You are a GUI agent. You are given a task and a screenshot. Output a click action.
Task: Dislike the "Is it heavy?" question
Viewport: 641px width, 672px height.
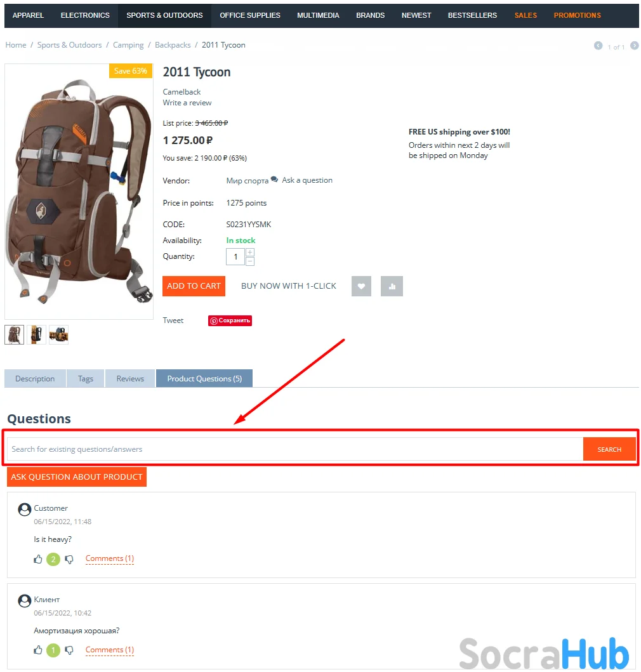click(x=69, y=559)
